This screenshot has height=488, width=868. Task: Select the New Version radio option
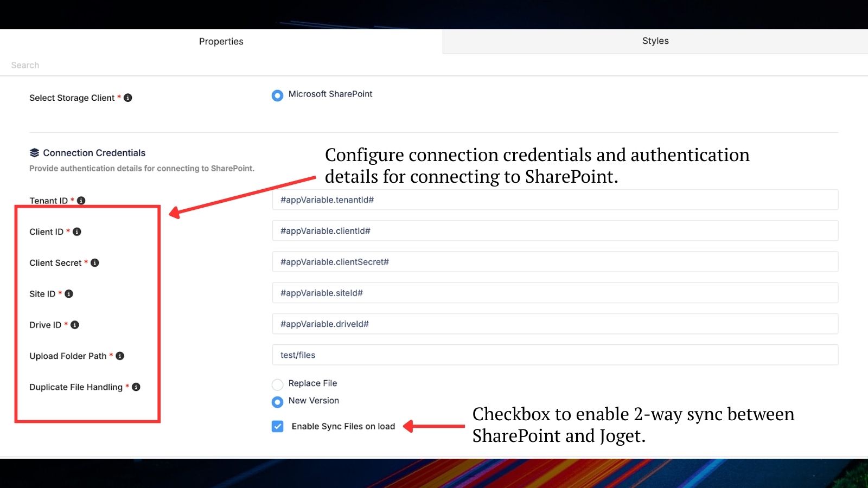(x=277, y=402)
